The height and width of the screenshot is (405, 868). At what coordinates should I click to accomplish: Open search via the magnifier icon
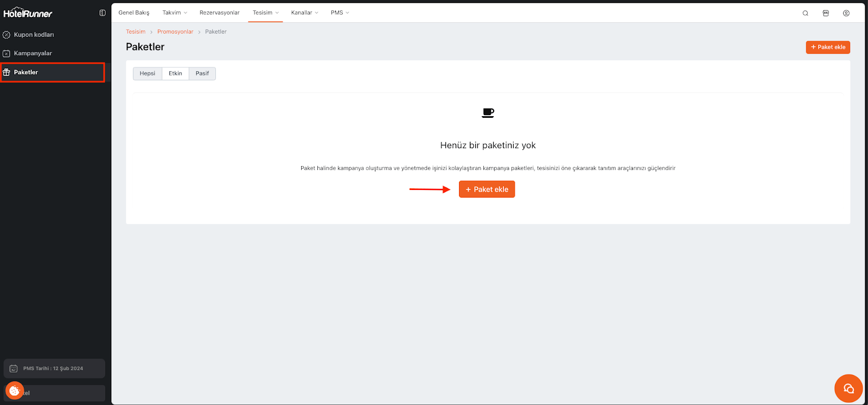point(805,13)
